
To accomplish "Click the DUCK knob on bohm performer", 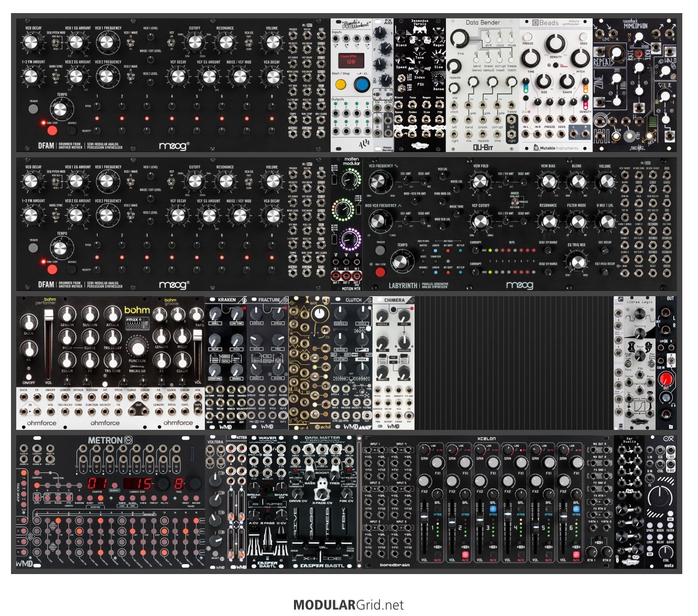I will click(x=28, y=322).
